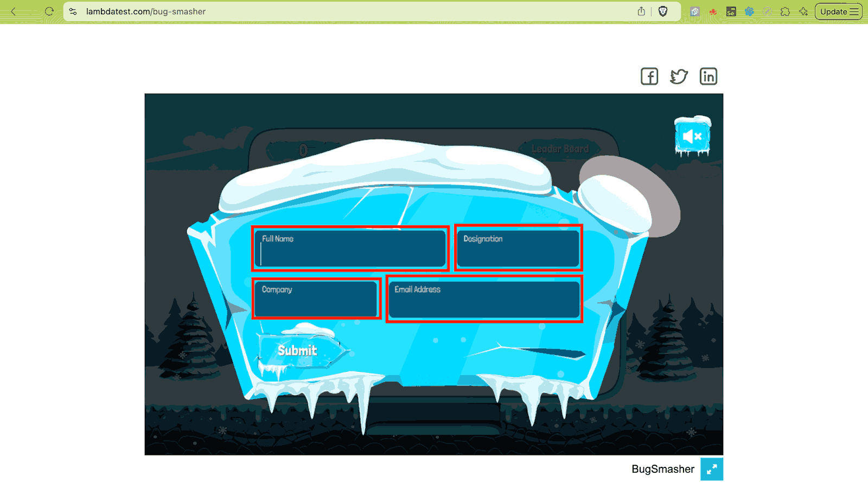Open site settings icon beside the URL

73,11
